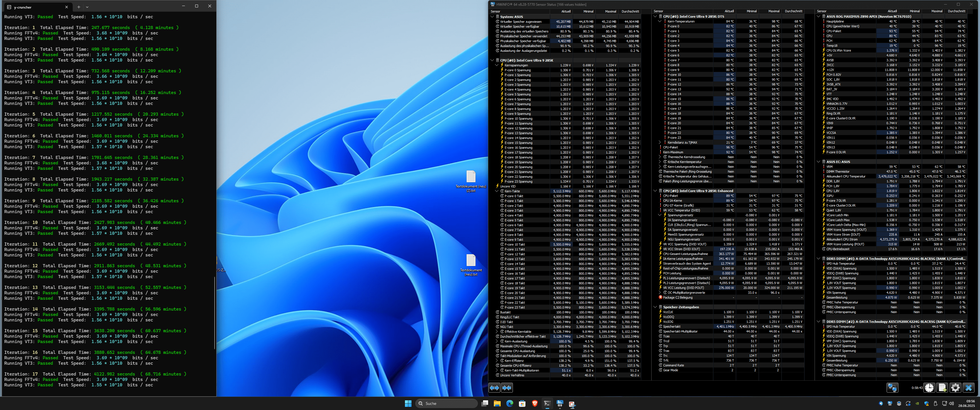
Task: Open the desktop file Textdokument (neu) (2).txt
Action: coord(471,181)
